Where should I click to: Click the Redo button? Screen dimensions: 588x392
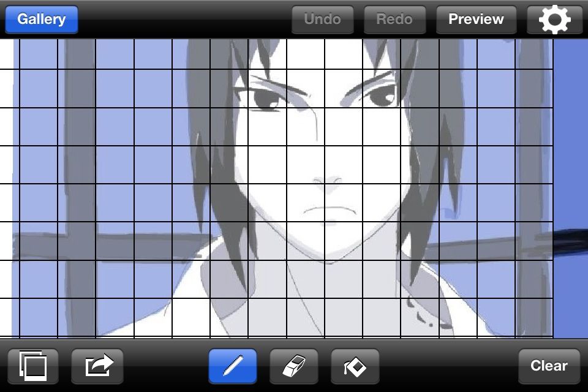(x=394, y=20)
